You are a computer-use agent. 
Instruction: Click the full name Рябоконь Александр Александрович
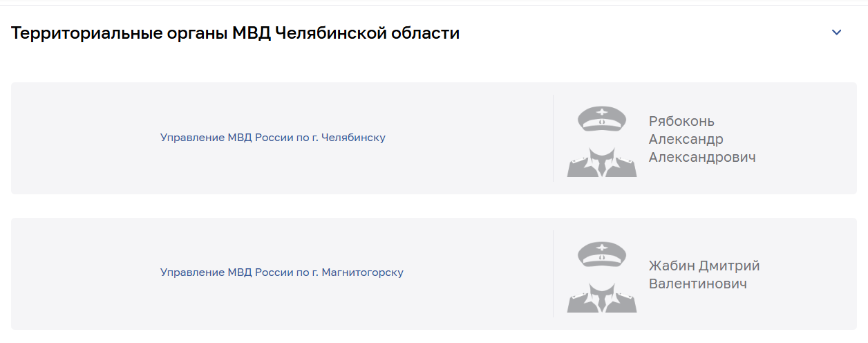click(x=701, y=139)
